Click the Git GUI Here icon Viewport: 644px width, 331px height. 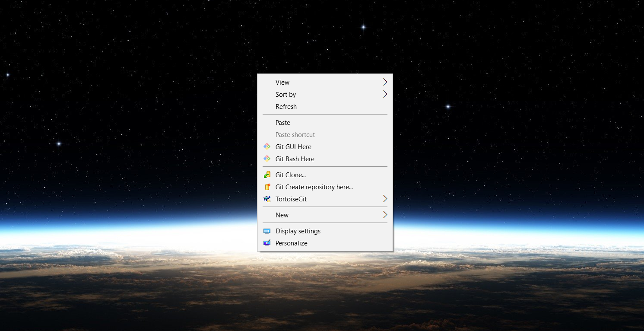[x=267, y=147]
